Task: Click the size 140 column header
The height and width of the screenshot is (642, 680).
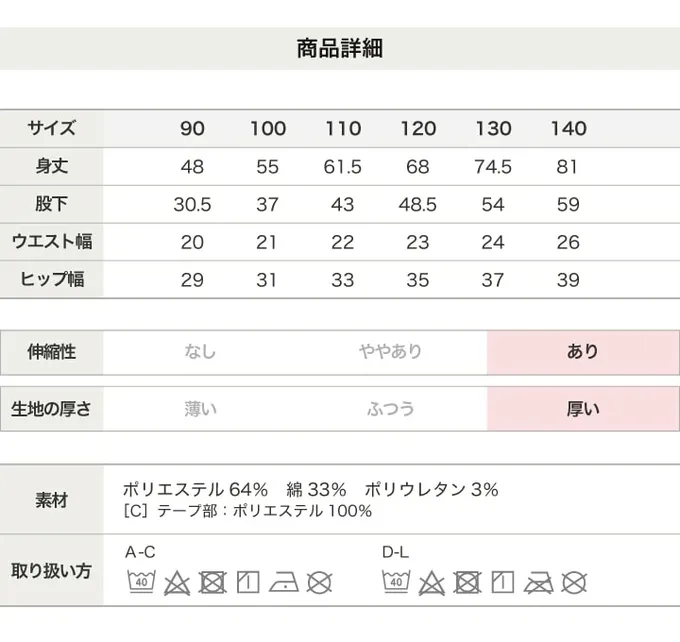Action: (x=568, y=128)
